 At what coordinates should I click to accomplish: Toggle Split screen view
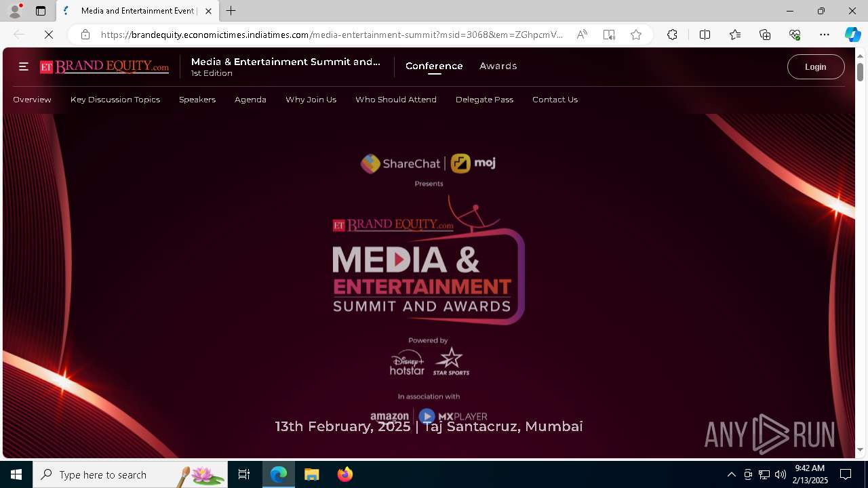pyautogui.click(x=705, y=35)
